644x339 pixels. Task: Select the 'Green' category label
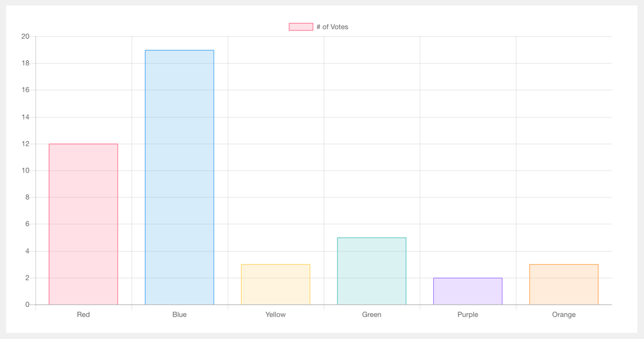coord(371,314)
